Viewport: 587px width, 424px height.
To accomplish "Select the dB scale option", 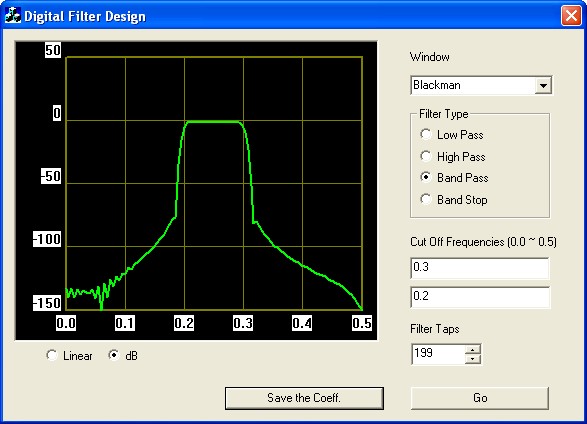I will point(114,355).
